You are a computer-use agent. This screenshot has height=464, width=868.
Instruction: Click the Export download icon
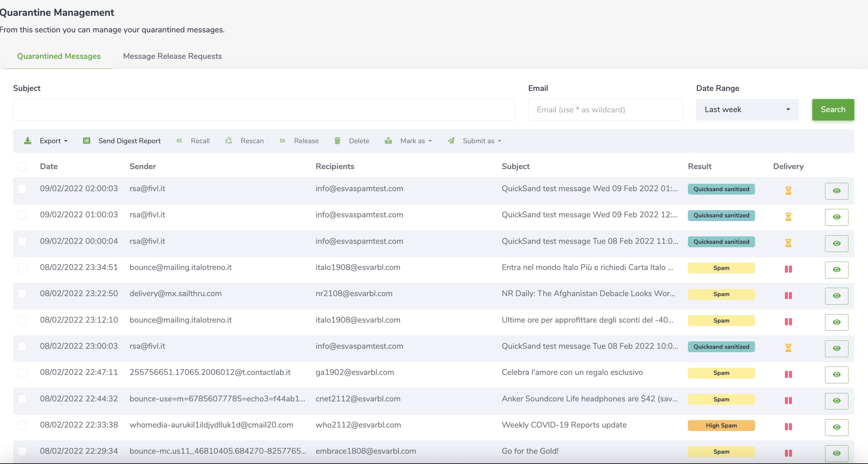coord(28,141)
